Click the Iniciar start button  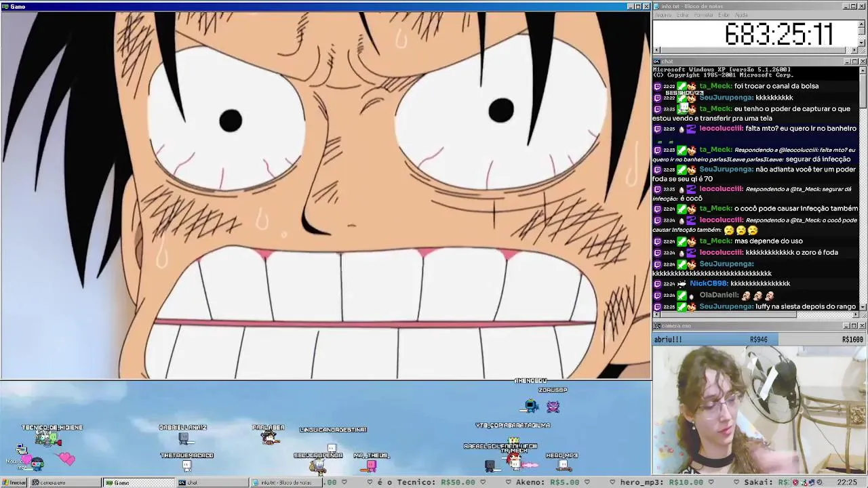click(x=14, y=483)
